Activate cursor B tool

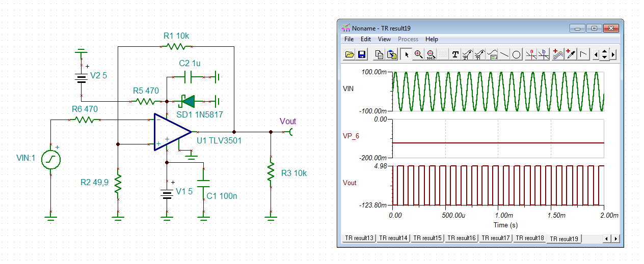545,54
